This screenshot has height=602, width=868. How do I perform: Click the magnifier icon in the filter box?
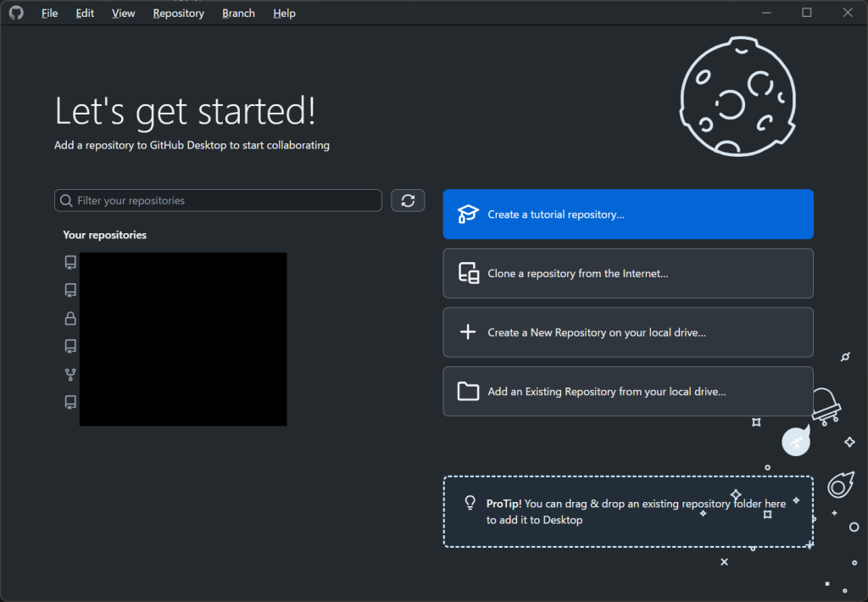click(66, 201)
